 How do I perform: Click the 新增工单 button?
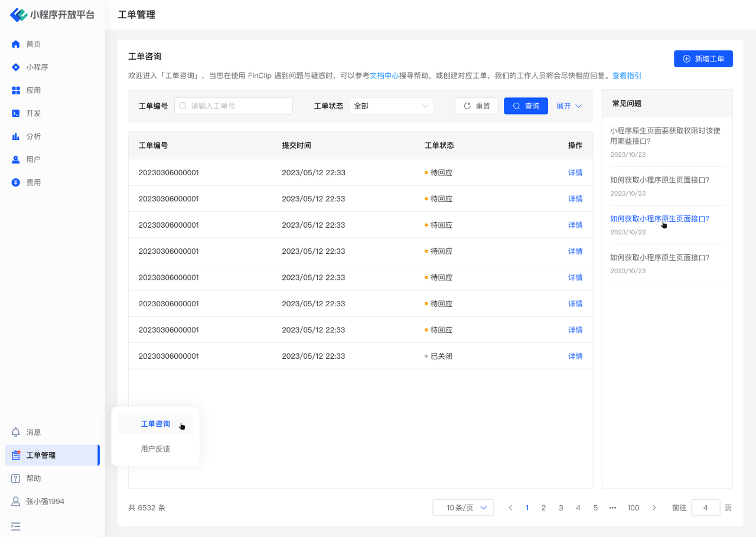tap(703, 59)
